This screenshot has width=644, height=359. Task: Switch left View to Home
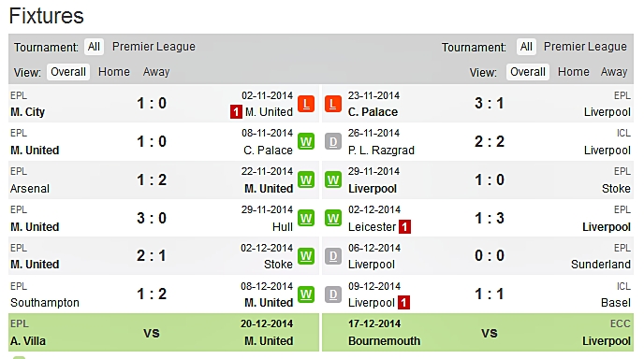tap(114, 72)
